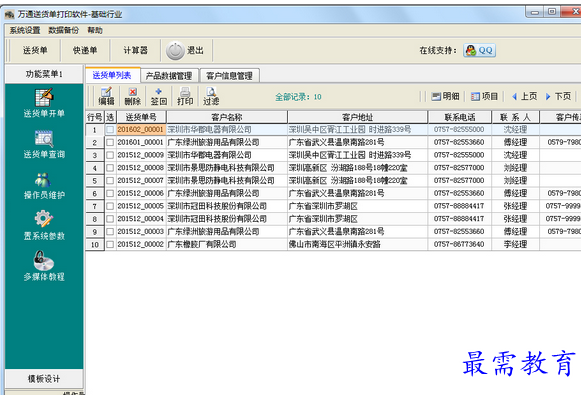This screenshot has width=584, height=395.
Task: Maximize the application window
Action: 552,12
